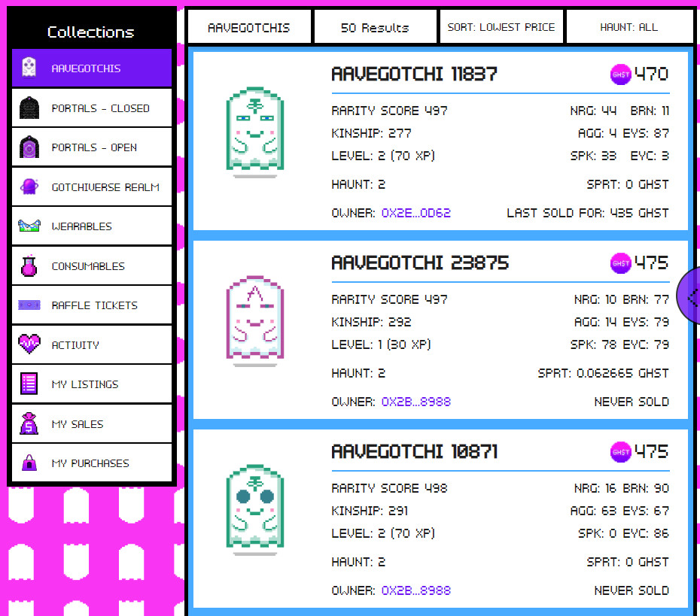Click the Aavegotchis header button
Image resolution: width=700 pixels, height=616 pixels.
(249, 27)
